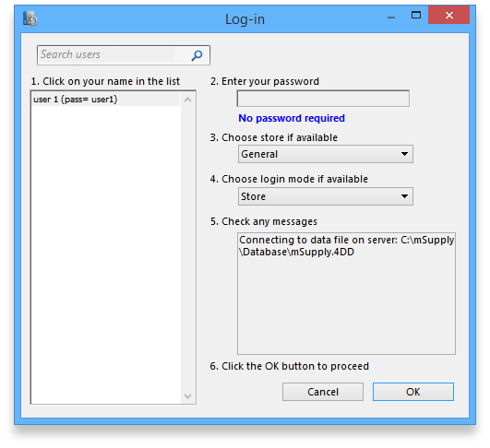
Task: Click the messages box showing data file path
Action: (346, 293)
